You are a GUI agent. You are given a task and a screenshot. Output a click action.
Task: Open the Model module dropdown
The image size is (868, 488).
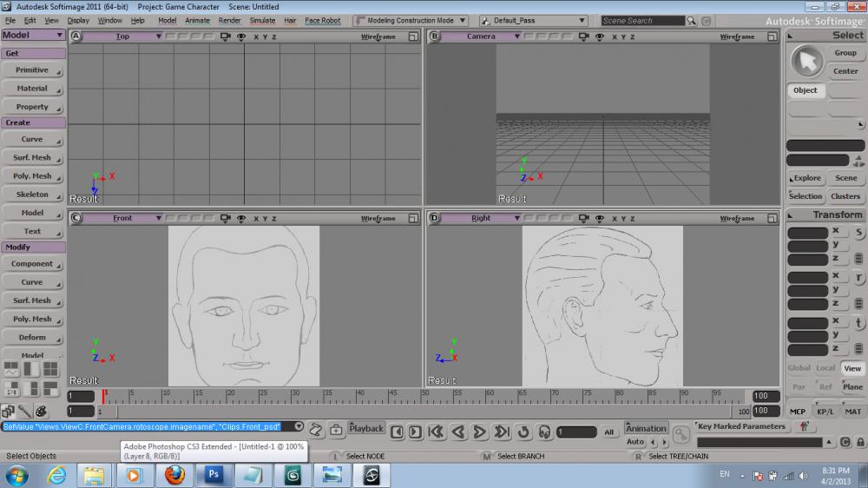tap(33, 35)
